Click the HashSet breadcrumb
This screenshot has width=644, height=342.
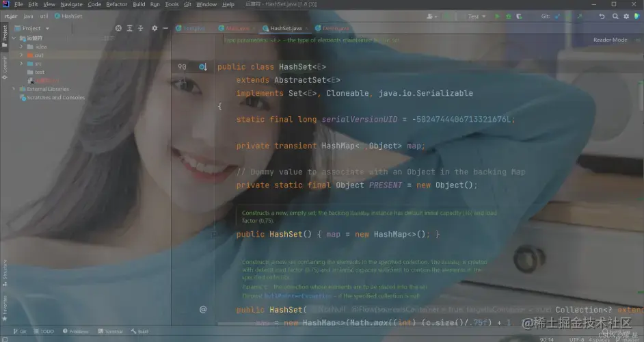coord(68,16)
